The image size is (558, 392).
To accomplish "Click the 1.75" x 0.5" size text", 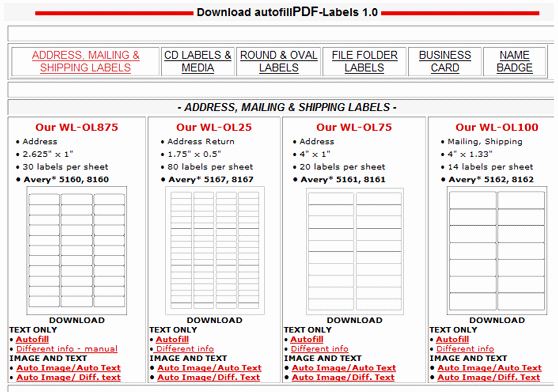I will click(x=194, y=154).
